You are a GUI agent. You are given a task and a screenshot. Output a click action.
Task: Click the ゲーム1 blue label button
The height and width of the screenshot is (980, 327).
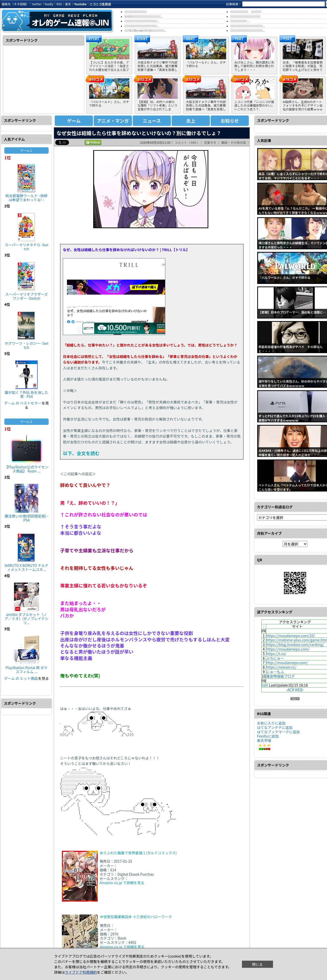click(x=26, y=150)
